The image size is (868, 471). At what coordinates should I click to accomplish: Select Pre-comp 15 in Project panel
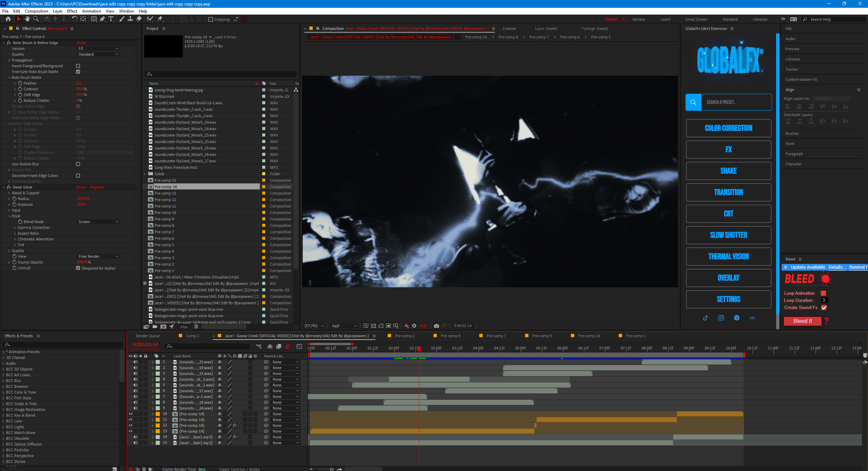click(x=165, y=180)
